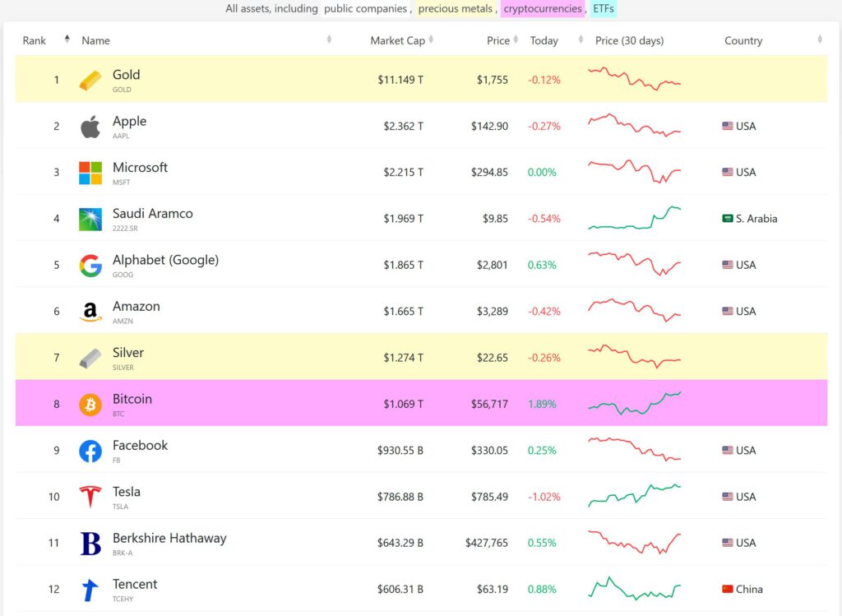Click the USA flag in Alphabet row
This screenshot has height=616, width=842.
click(728, 265)
